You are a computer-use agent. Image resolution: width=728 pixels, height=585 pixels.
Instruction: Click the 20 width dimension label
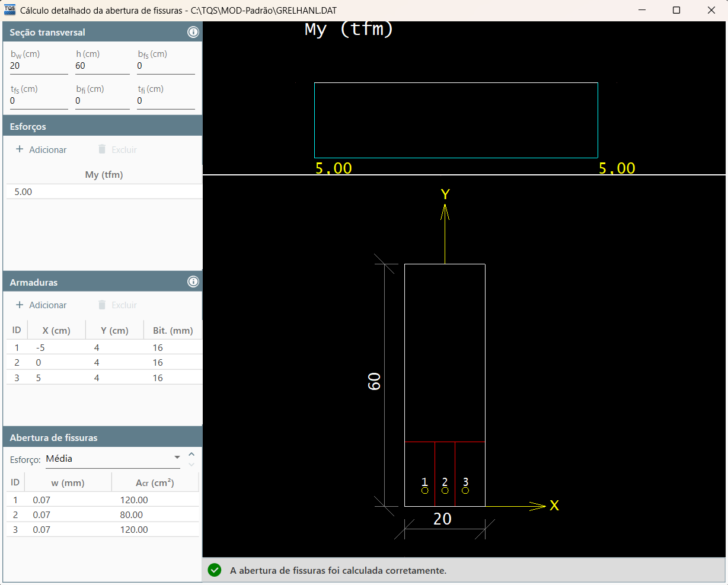pyautogui.click(x=443, y=519)
